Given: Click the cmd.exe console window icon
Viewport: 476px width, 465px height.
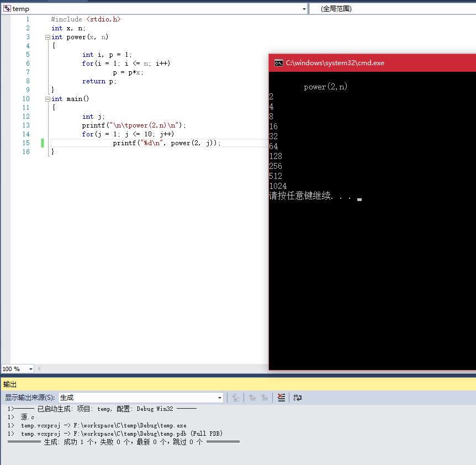Looking at the screenshot, I should coord(279,63).
